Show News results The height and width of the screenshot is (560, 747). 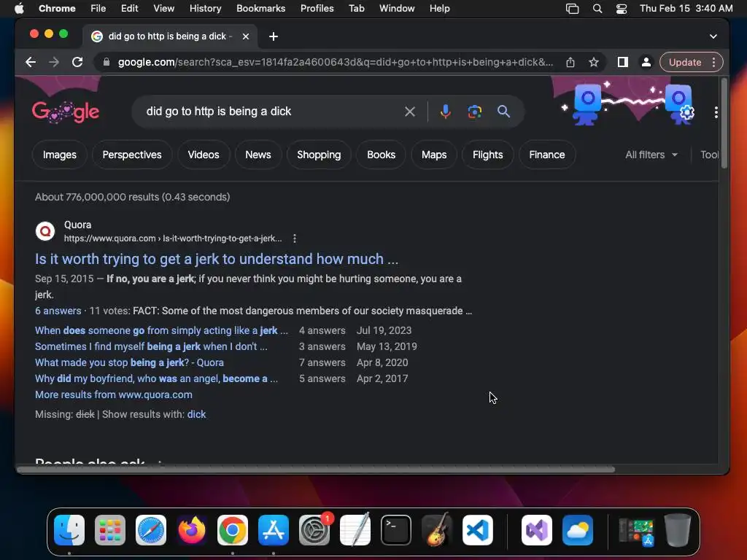[x=258, y=155]
